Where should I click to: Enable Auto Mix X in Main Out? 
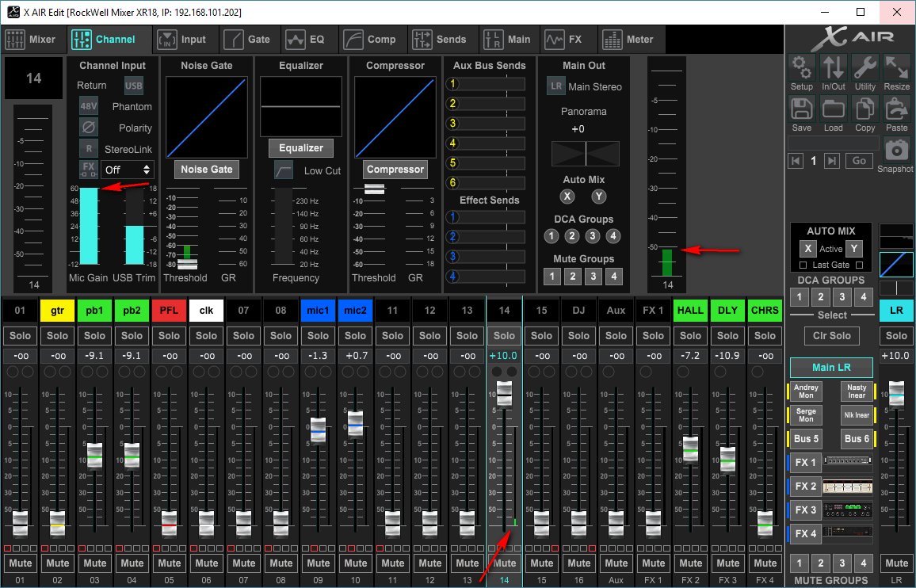coord(567,197)
